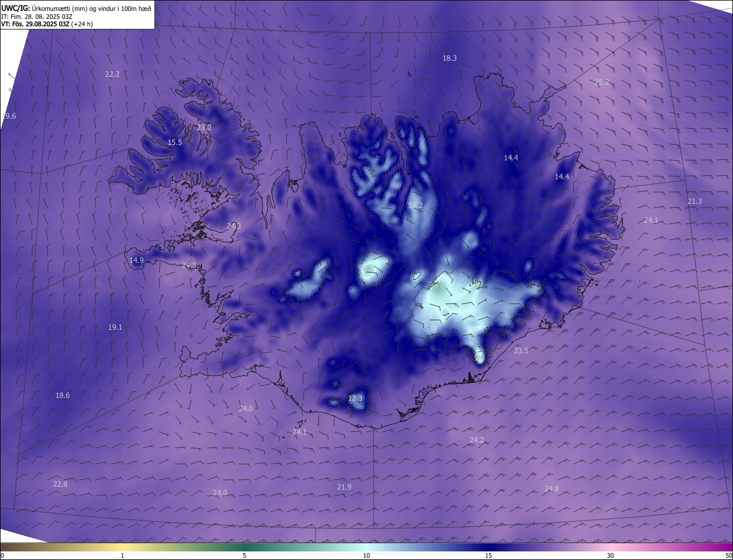733x560 pixels.
Task: Click the 5 label on colour scale
Action: pos(245,555)
